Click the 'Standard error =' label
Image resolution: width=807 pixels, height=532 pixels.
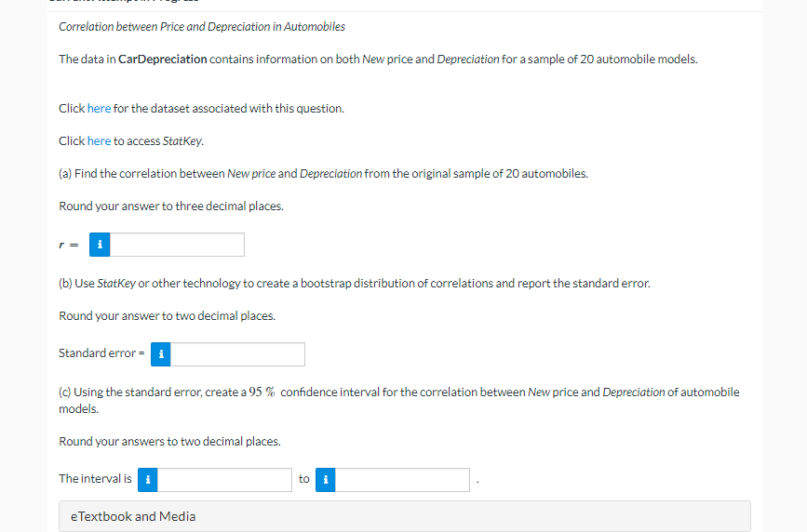(101, 353)
